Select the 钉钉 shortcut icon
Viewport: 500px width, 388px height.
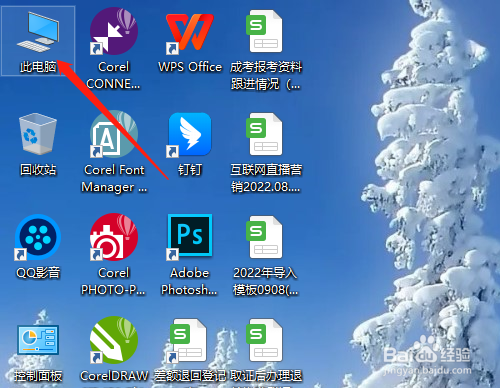click(x=190, y=135)
